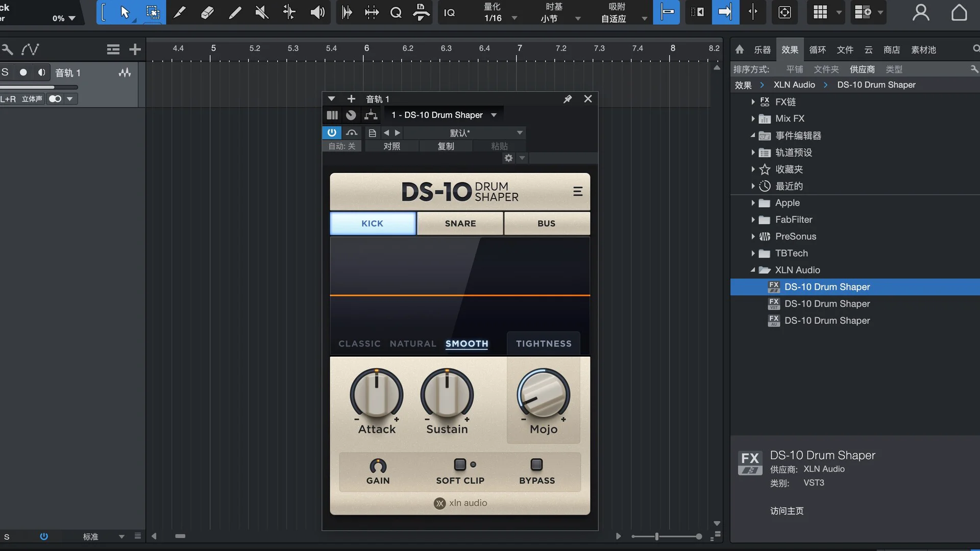Add insert with plus in plugin window
The width and height of the screenshot is (980, 551).
point(351,99)
